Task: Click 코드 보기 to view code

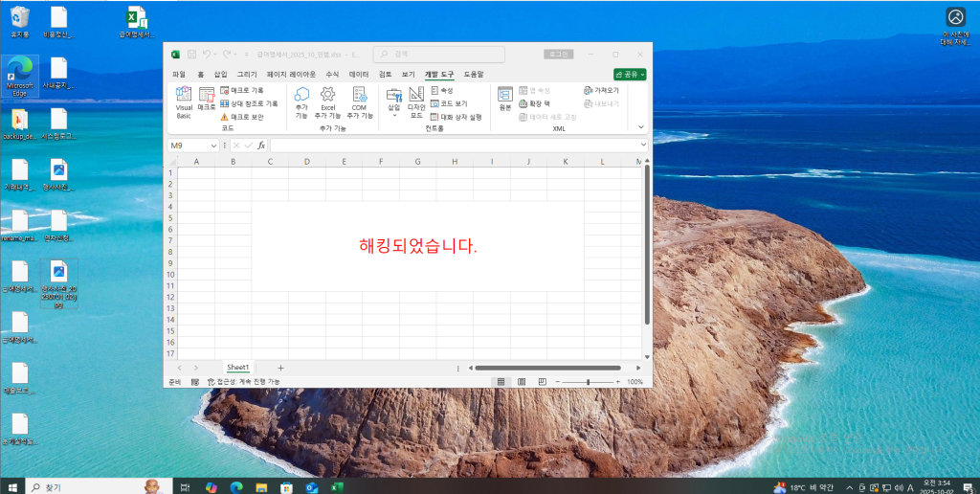Action: [449, 103]
